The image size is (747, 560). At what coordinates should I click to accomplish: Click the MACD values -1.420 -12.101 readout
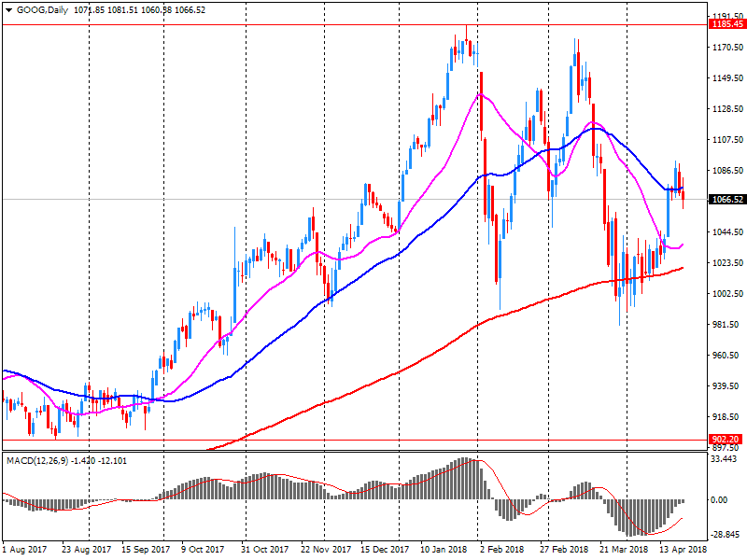click(99, 460)
